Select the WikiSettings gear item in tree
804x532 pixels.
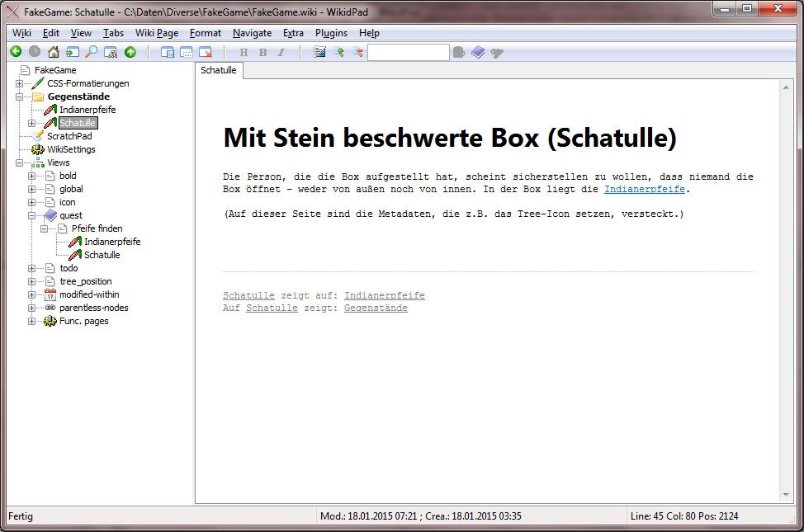tap(70, 149)
